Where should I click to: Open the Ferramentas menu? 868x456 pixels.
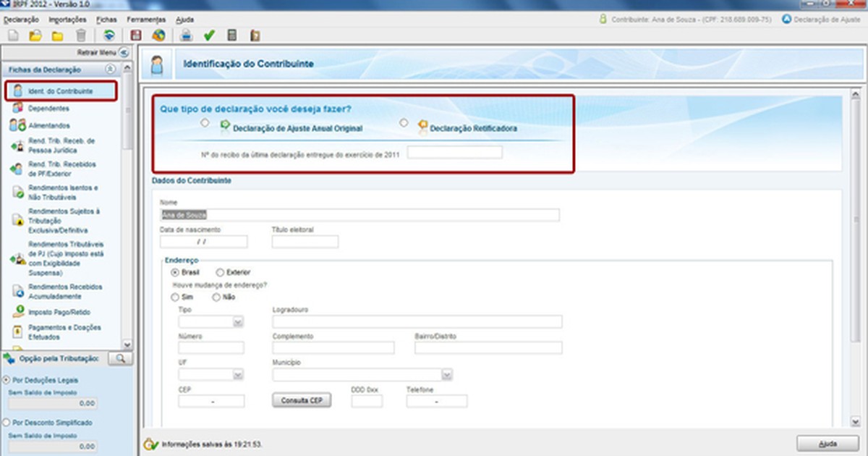[145, 20]
